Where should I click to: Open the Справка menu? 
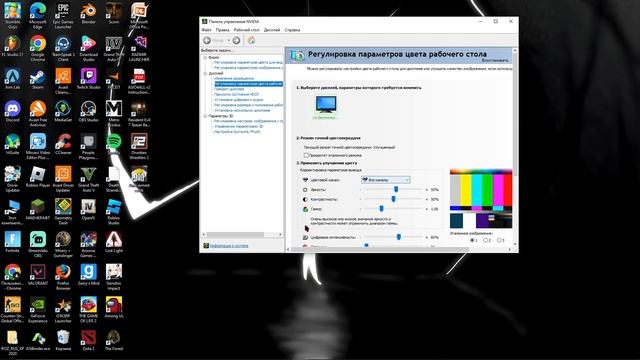coord(292,30)
